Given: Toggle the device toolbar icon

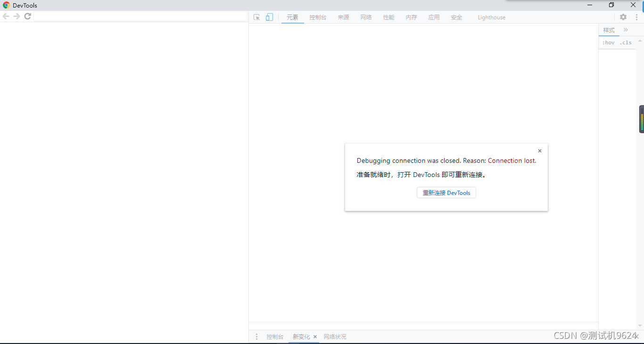Looking at the screenshot, I should 269,17.
